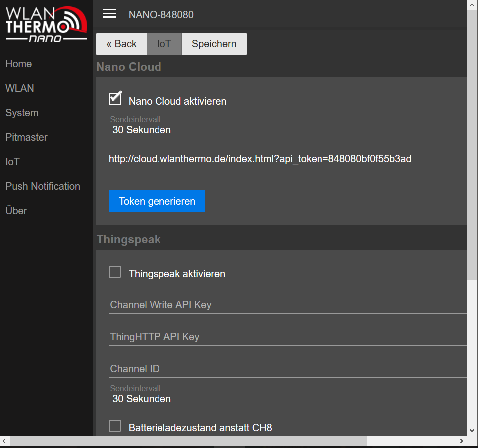This screenshot has height=448, width=478.
Task: Click the Thingspeak section heading
Action: (129, 239)
